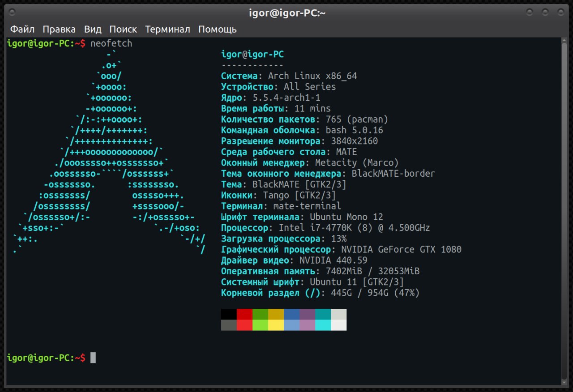Click the dark teal color block
This screenshot has width=573, height=392.
pyautogui.click(x=323, y=314)
